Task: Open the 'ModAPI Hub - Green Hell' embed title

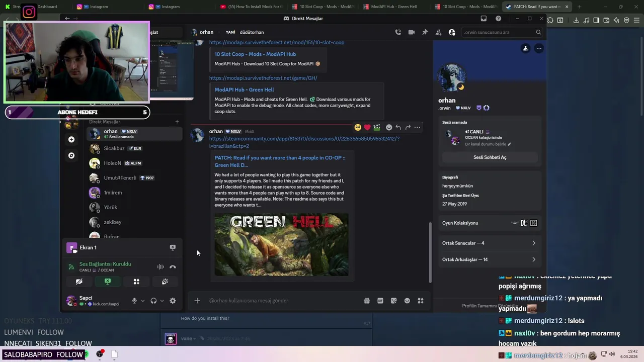Action: click(x=244, y=89)
